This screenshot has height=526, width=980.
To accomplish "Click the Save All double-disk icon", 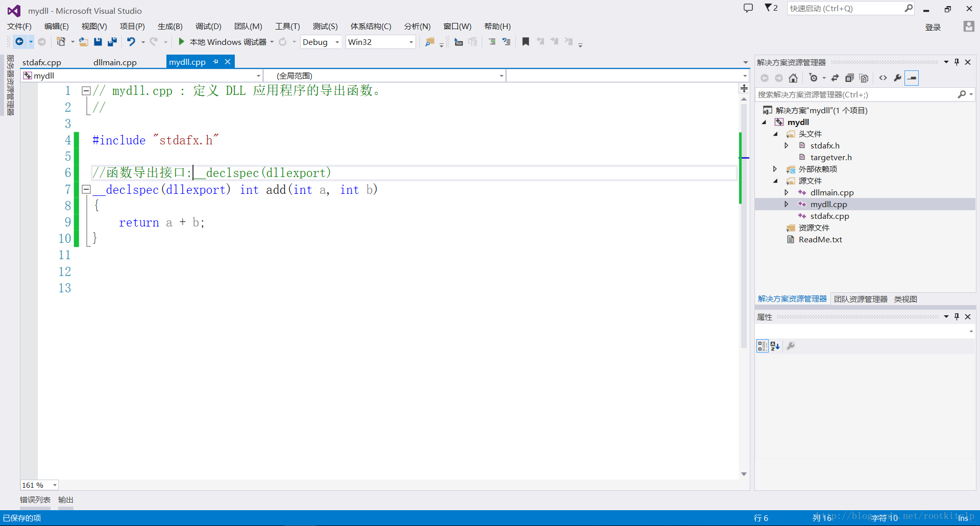I will coord(112,42).
